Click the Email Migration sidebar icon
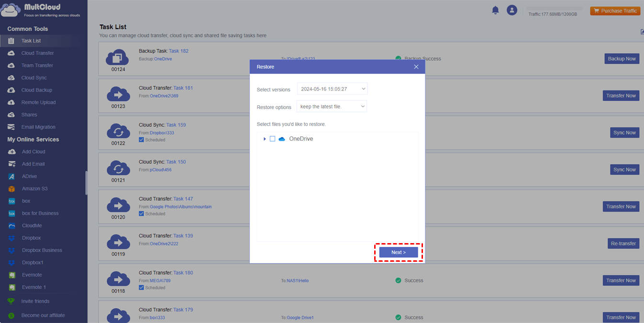The height and width of the screenshot is (323, 644). (x=11, y=127)
